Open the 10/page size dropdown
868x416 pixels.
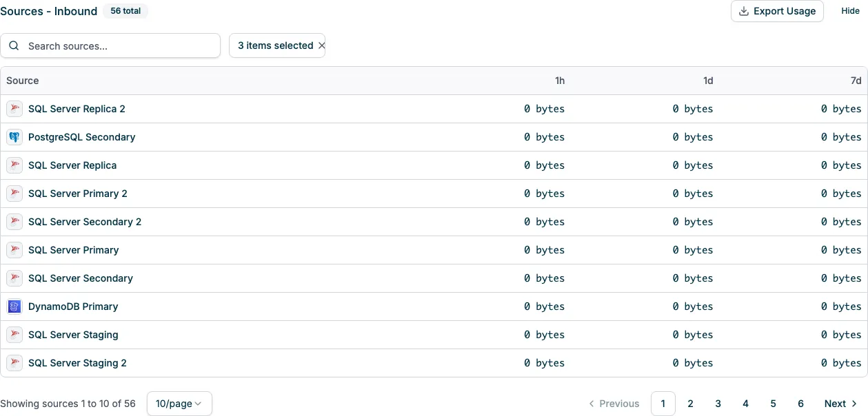(179, 404)
